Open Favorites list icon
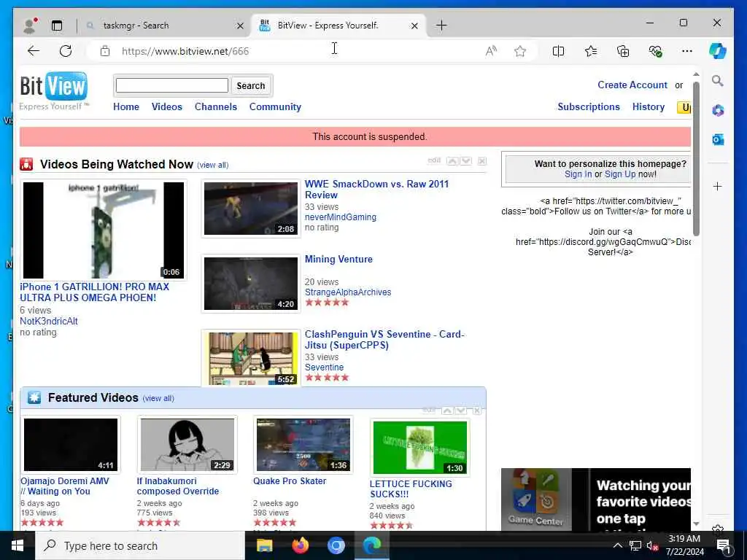This screenshot has height=560, width=747. click(591, 51)
